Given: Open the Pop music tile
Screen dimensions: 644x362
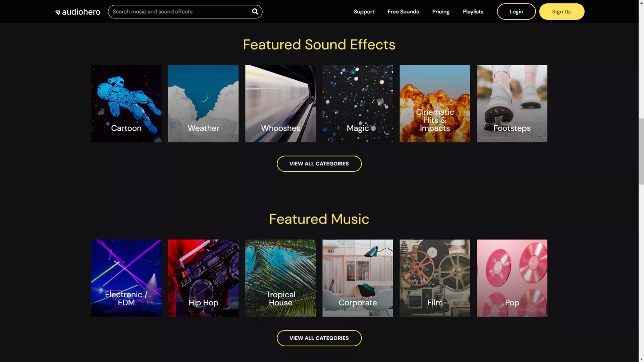Looking at the screenshot, I should point(512,278).
